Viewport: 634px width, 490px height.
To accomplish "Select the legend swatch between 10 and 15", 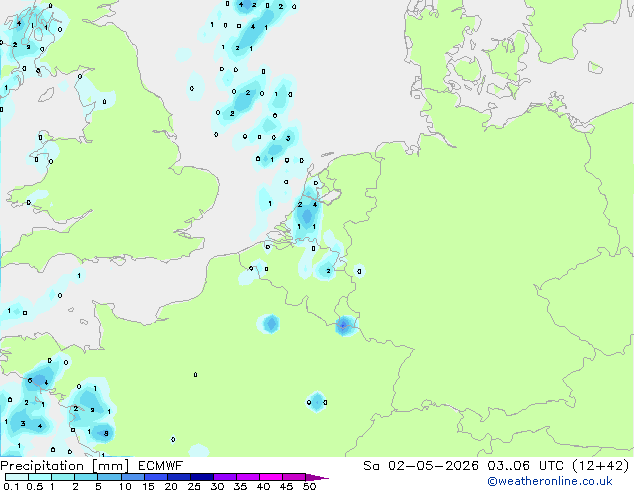I will coord(133,477).
